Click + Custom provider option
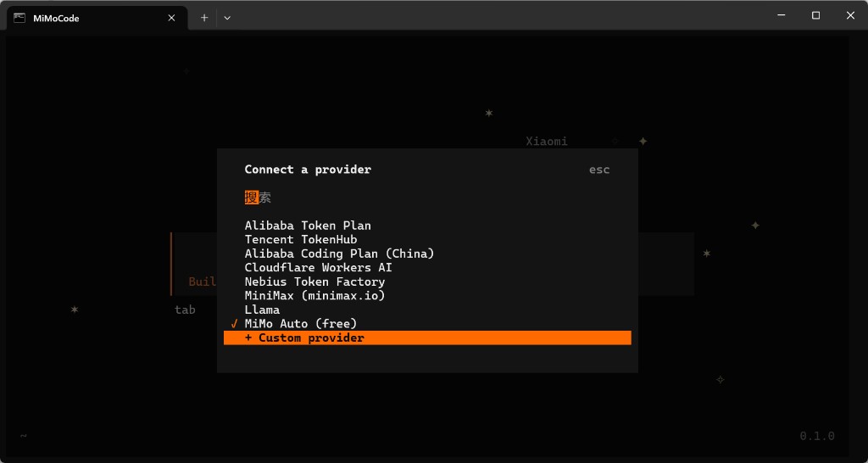The image size is (868, 463). (427, 337)
